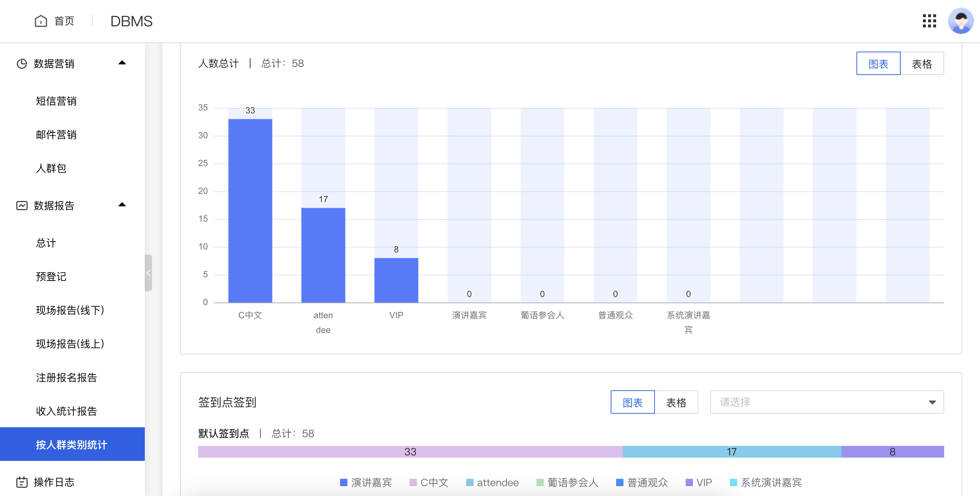Screen dimensions: 980x496
Task: Click the blue 演讲嘉宾 legend square
Action: 343,482
